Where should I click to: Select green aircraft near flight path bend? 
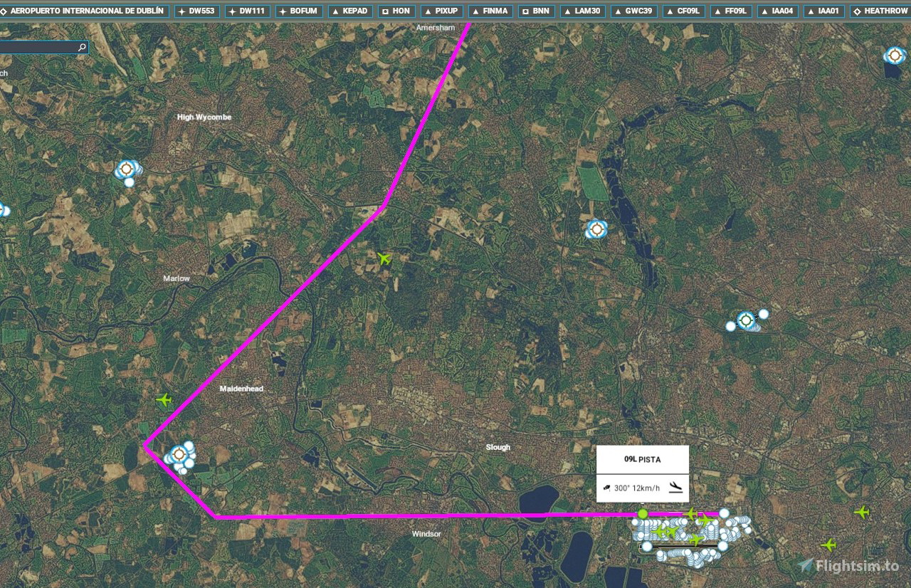pyautogui.click(x=384, y=258)
